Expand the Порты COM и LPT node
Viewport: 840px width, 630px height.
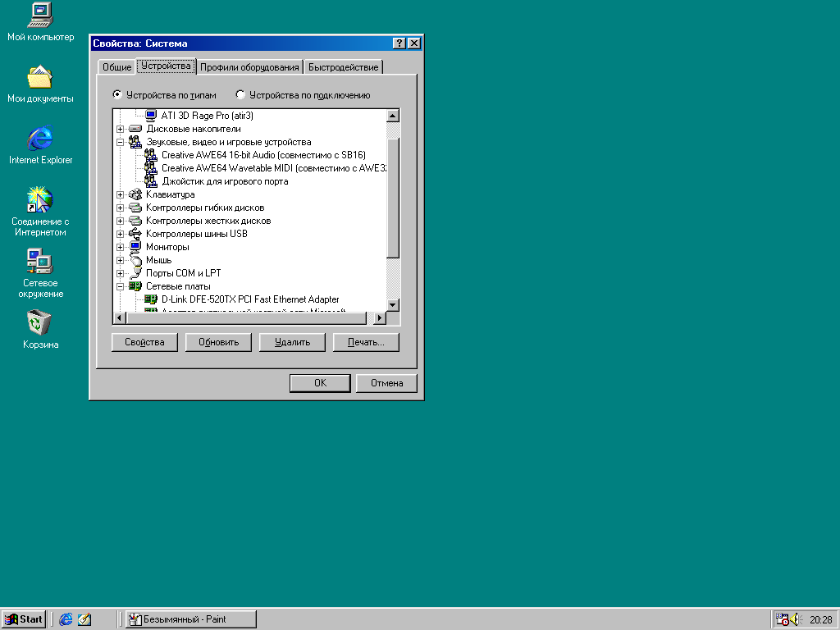[x=120, y=273]
